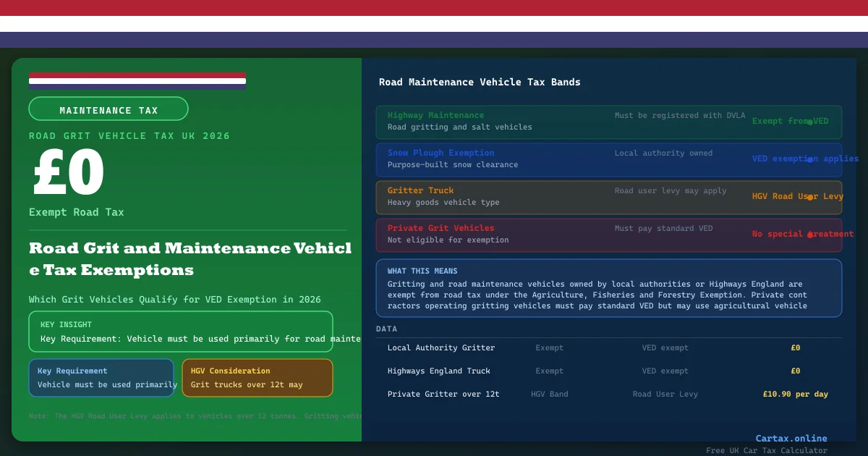Toggle the Exempt from VED badge

point(791,121)
